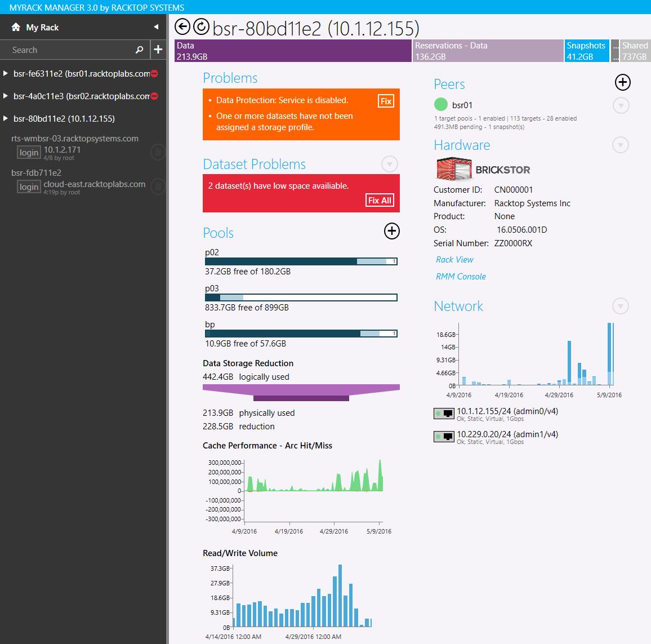The width and height of the screenshot is (651, 644).
Task: Select the Reservations - Data usage segment
Action: point(488,51)
